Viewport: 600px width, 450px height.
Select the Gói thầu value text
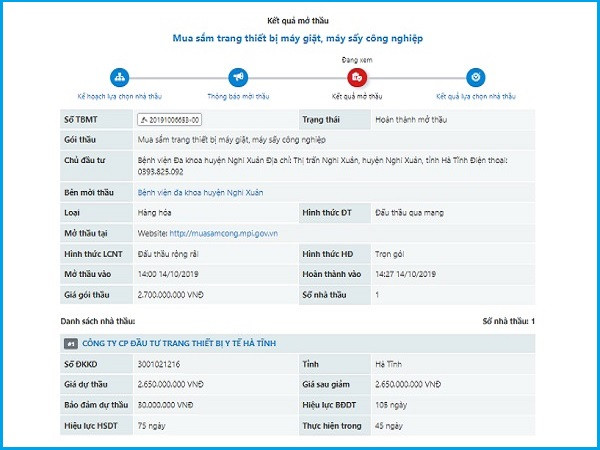point(232,140)
